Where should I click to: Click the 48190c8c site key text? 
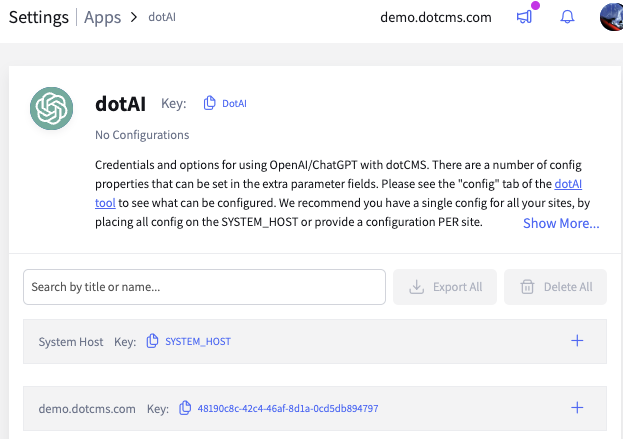(288, 408)
